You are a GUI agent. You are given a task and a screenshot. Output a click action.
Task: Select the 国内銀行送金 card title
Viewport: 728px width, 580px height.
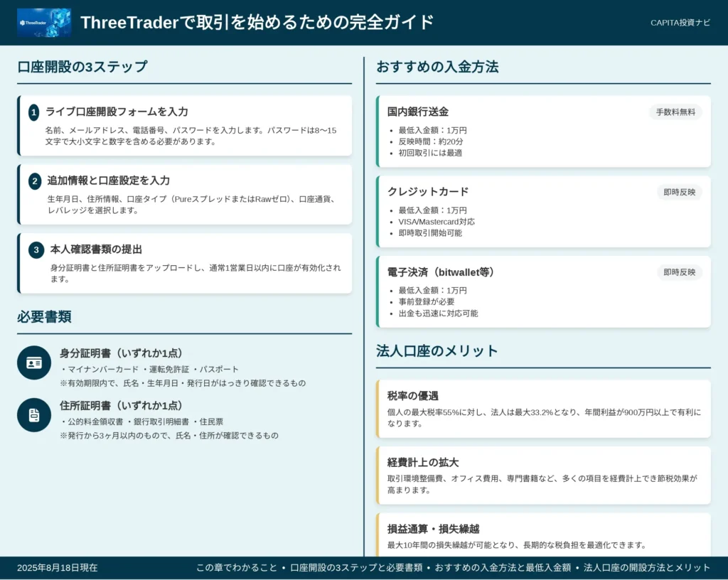418,112
